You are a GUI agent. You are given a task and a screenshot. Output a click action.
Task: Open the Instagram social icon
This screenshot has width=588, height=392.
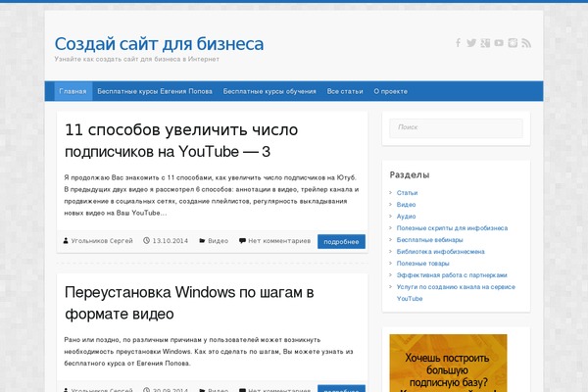pos(513,43)
